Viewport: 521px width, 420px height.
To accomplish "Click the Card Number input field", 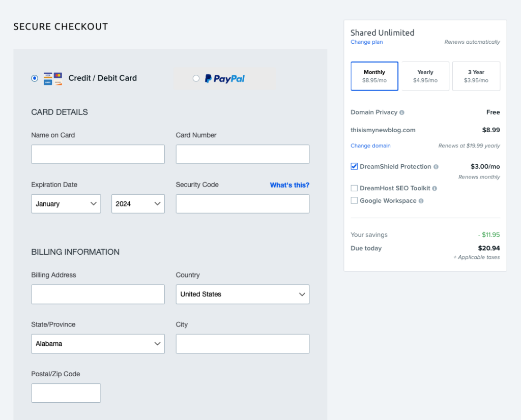I will (242, 154).
